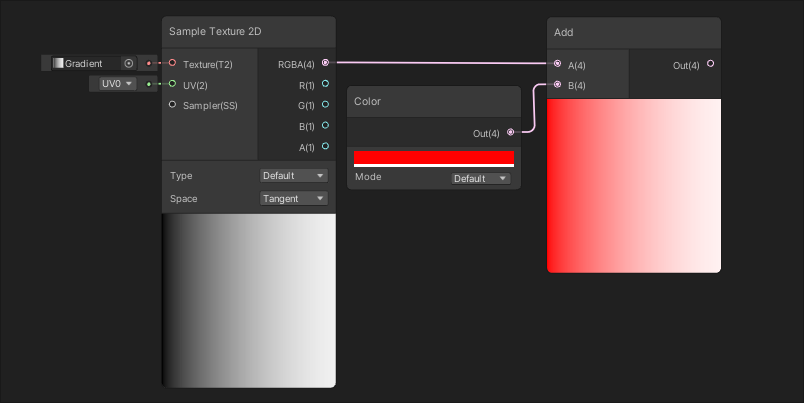Click the Sampler(SS) input port
The image size is (804, 403).
point(172,104)
